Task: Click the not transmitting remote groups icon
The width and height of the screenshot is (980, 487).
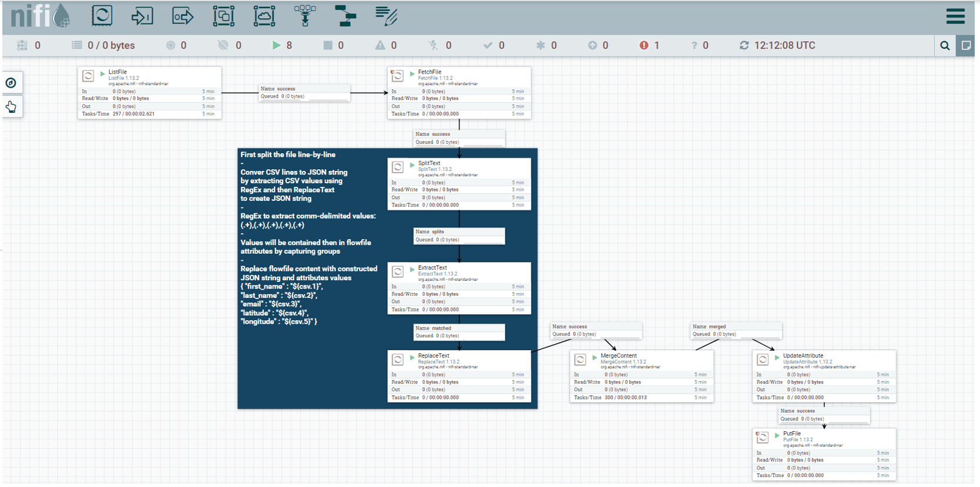Action: pyautogui.click(x=223, y=45)
